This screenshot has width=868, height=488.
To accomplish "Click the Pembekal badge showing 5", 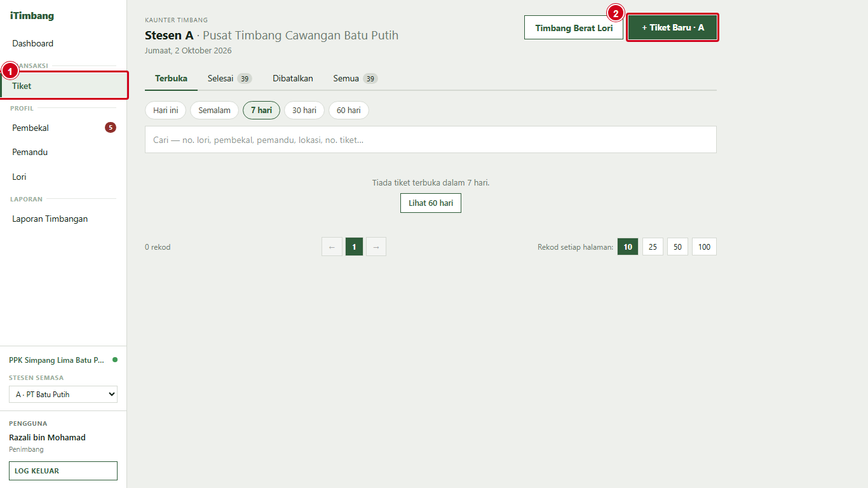I will click(111, 128).
